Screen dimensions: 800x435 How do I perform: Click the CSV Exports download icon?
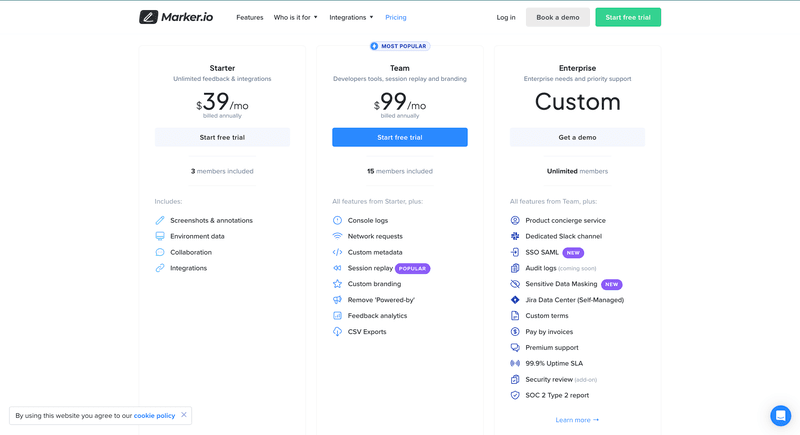coord(338,332)
